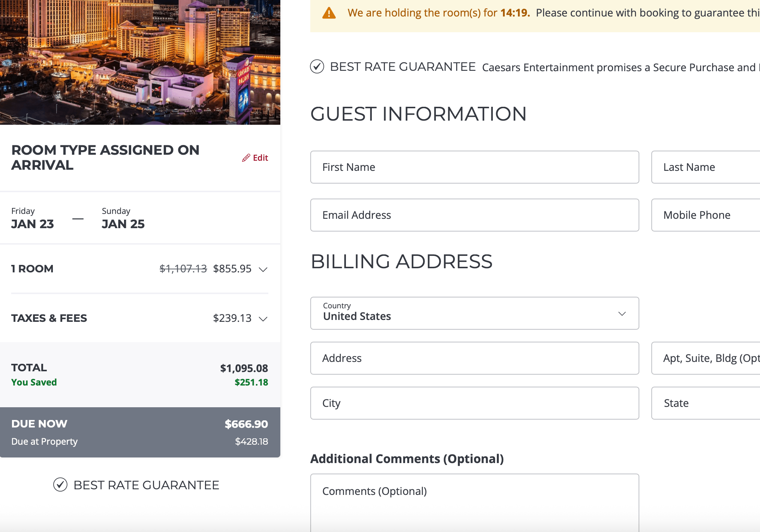Click the orange warning triangle icon
The width and height of the screenshot is (760, 532).
(x=329, y=13)
